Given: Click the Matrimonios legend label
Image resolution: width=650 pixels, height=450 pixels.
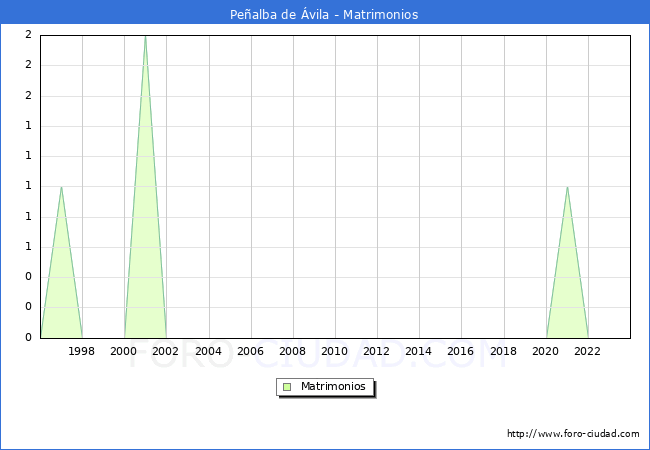Looking at the screenshot, I should 333,386.
